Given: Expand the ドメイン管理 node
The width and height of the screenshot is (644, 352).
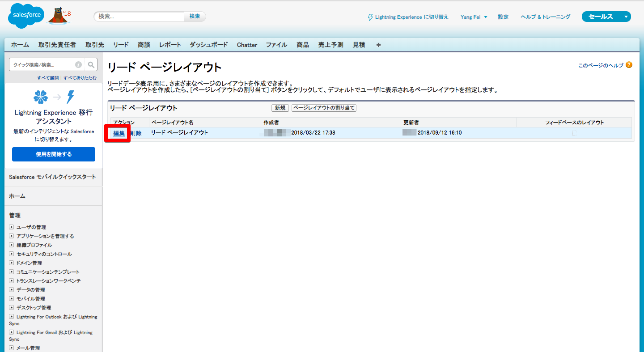Looking at the screenshot, I should (12, 263).
